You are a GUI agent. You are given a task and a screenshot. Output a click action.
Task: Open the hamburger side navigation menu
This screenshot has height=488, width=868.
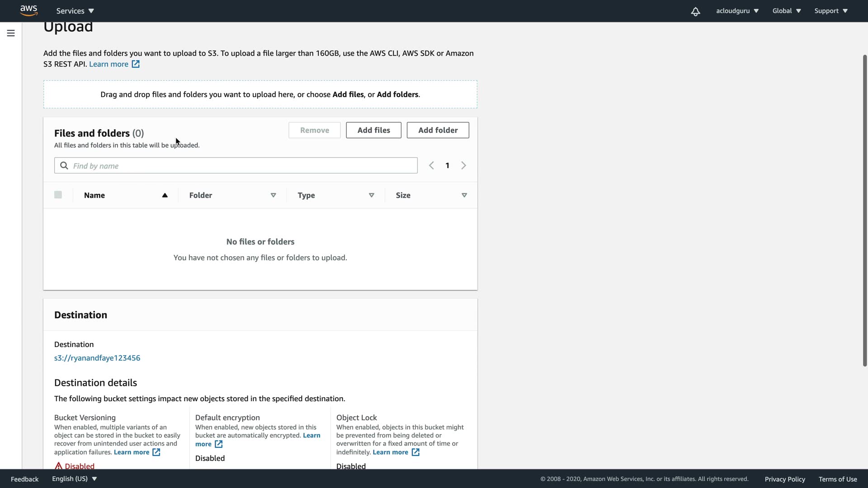[11, 33]
